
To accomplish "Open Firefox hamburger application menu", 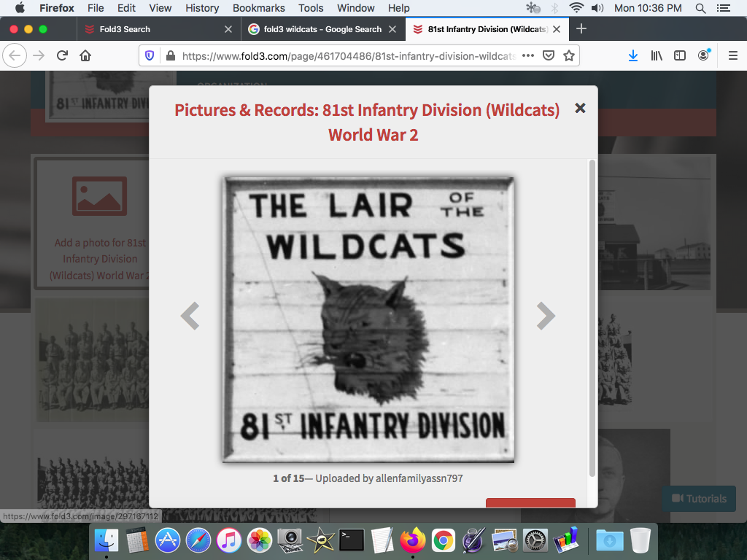I will point(732,55).
